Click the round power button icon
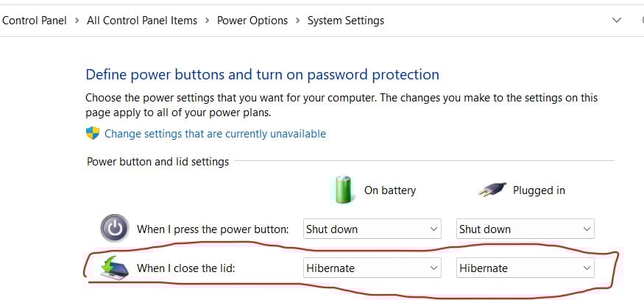644x300 pixels. coord(114,229)
